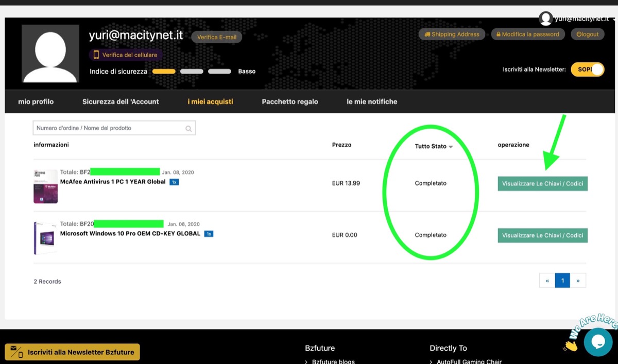This screenshot has height=364, width=618.
Task: Open Microsoft Windows 10 Pro OEM product link
Action: 130,233
